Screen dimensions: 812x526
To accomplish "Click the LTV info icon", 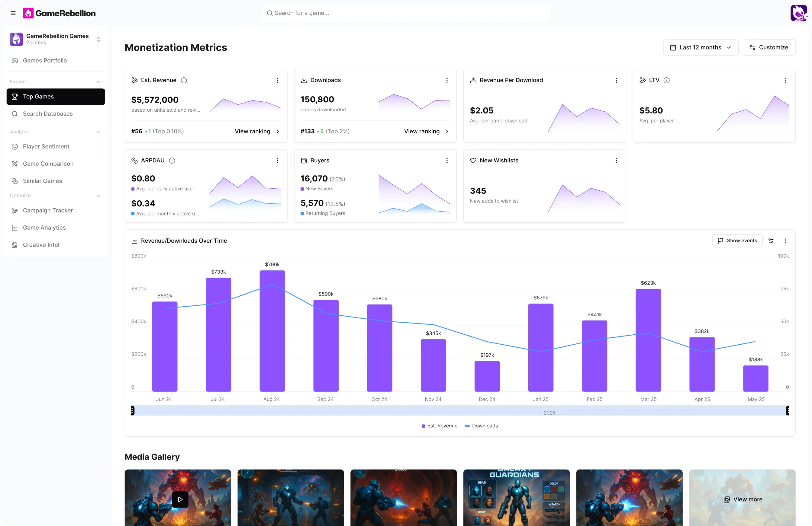I will (x=666, y=80).
